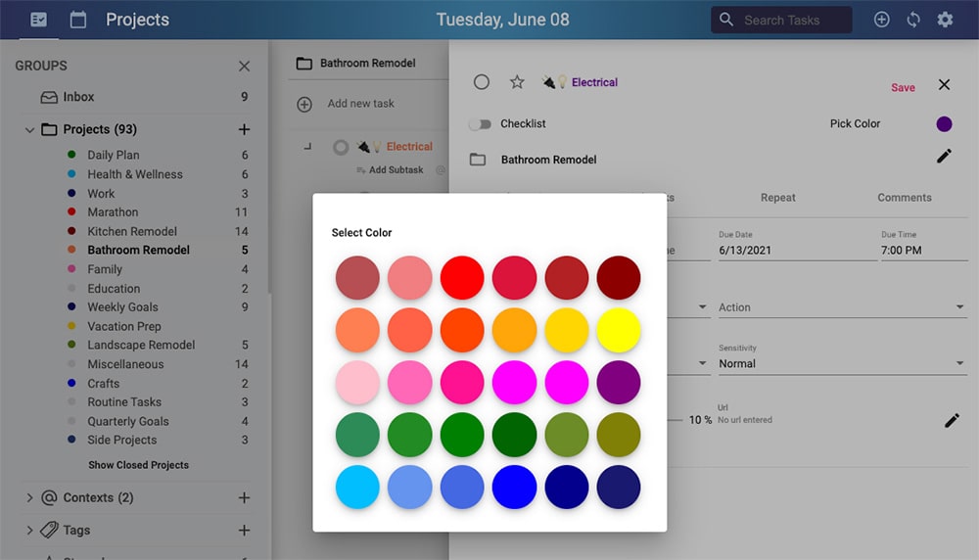Switch to the Repeat tab
Image resolution: width=979 pixels, height=560 pixels.
click(x=777, y=198)
